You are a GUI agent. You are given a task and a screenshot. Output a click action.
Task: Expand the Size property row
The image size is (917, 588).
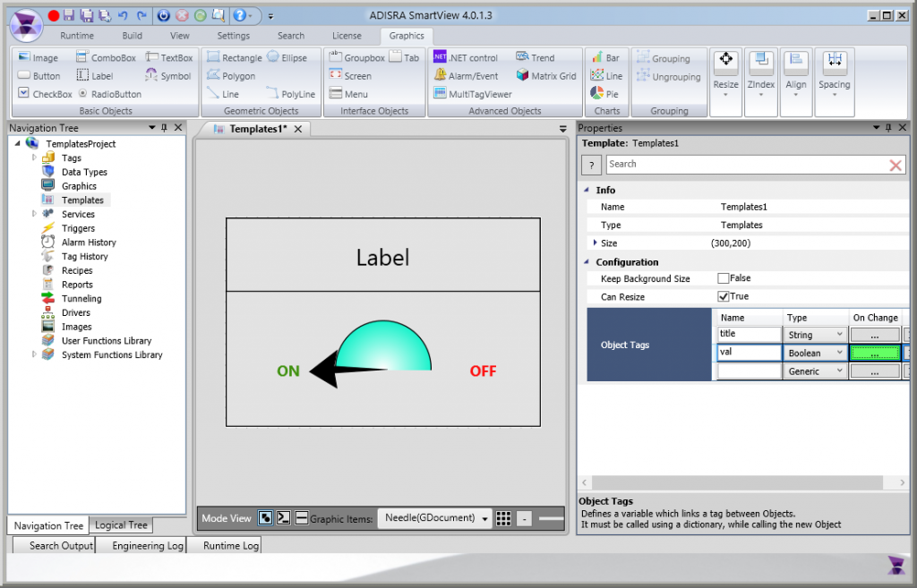coord(595,243)
